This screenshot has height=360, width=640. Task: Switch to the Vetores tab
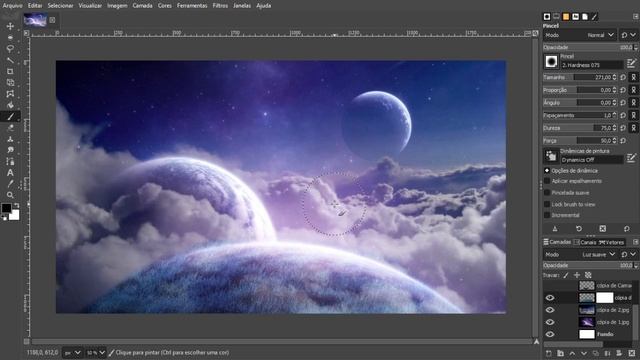(611, 242)
